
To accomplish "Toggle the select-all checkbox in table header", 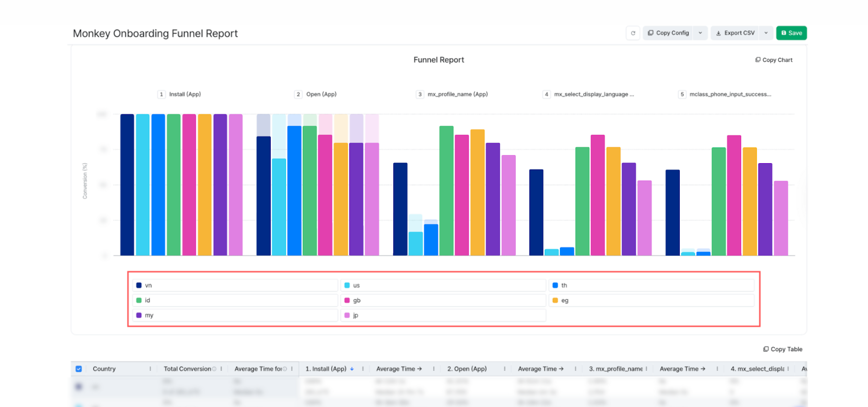I will pos(79,369).
